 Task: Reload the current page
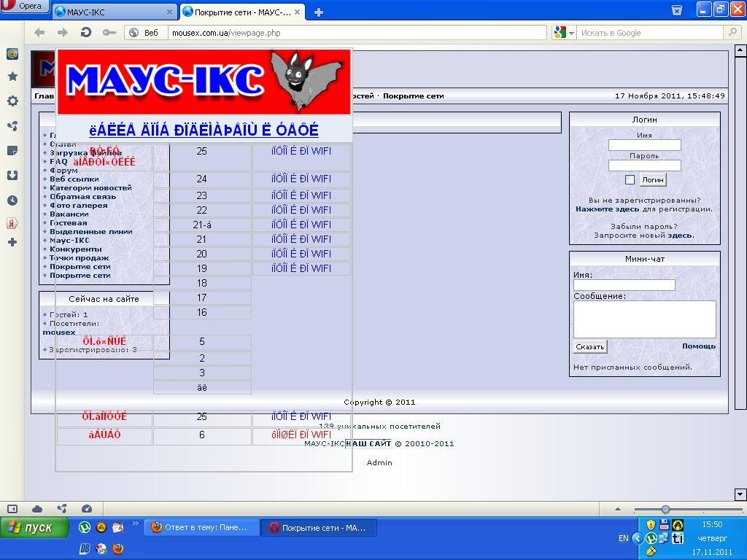click(x=86, y=32)
